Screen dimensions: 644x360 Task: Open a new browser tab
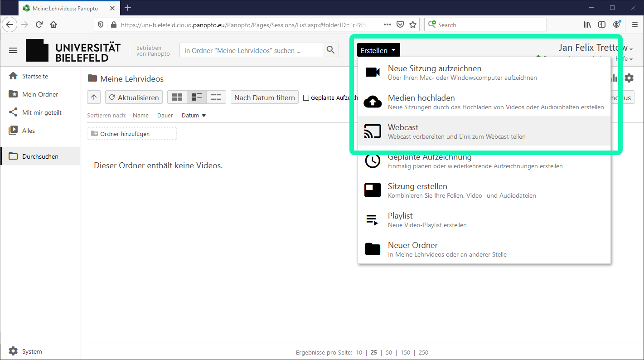coord(128,8)
